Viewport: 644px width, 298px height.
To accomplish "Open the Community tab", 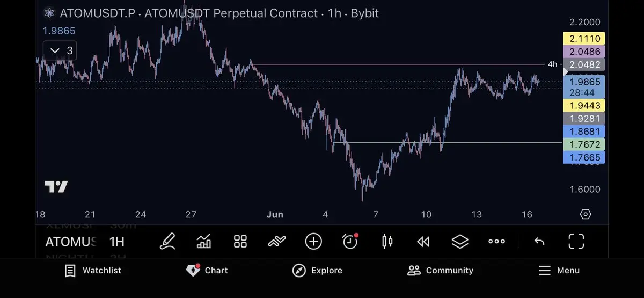I will pos(441,271).
